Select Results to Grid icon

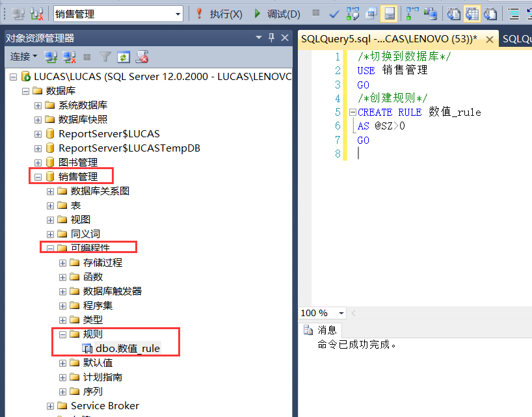(x=472, y=14)
